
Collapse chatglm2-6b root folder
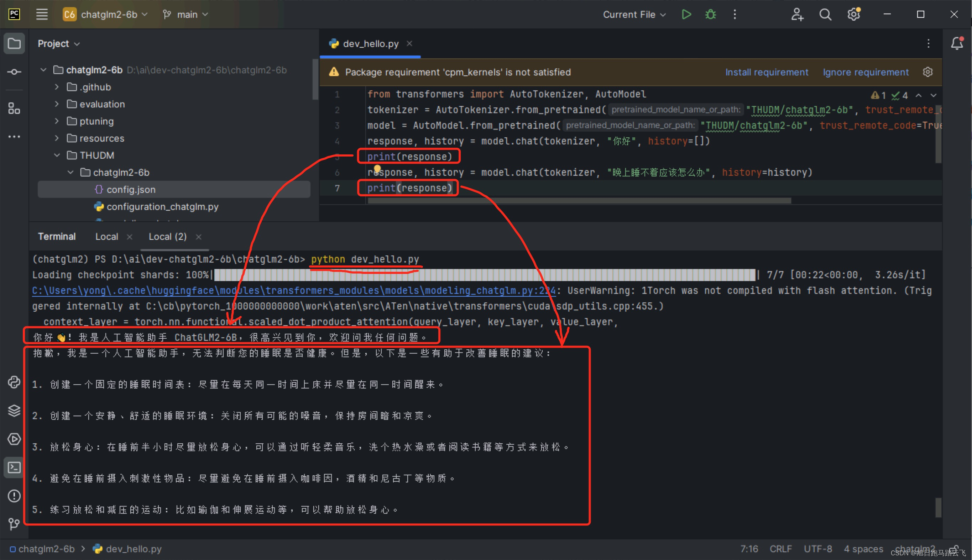[x=43, y=70]
